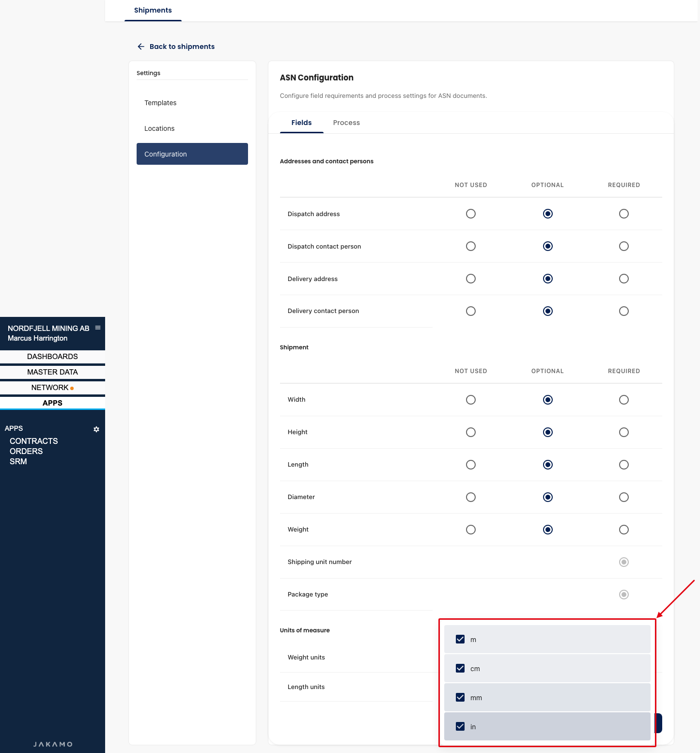Screen dimensions: 700x753
Task: Click the Jakamo logo in the sidebar
Action: [53, 744]
